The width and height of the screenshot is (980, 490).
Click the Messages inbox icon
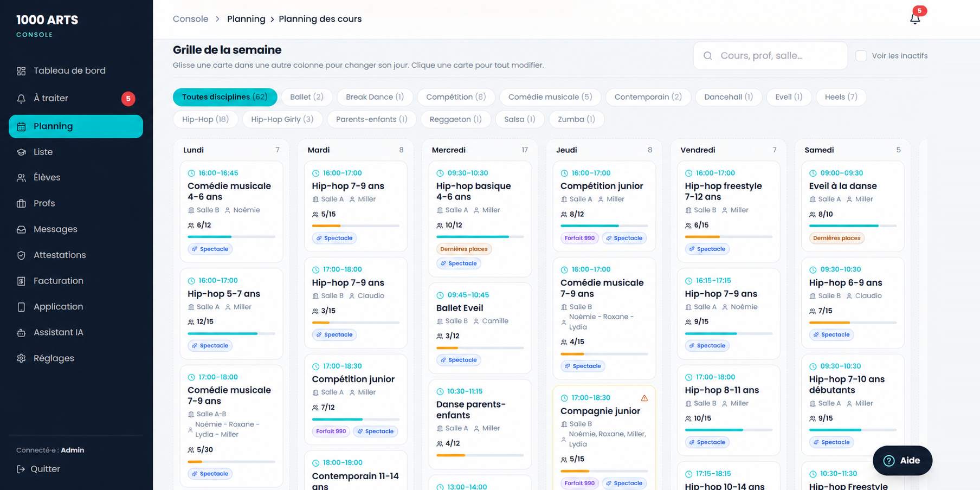[x=21, y=230]
